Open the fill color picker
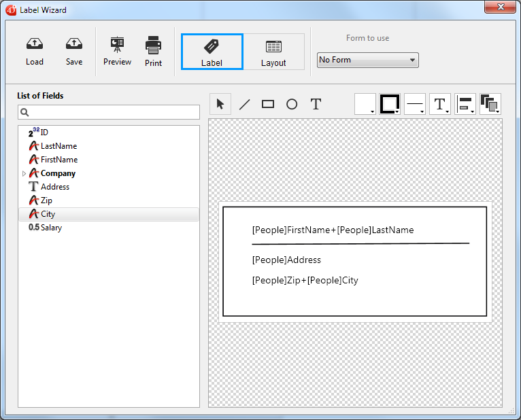 [365, 104]
